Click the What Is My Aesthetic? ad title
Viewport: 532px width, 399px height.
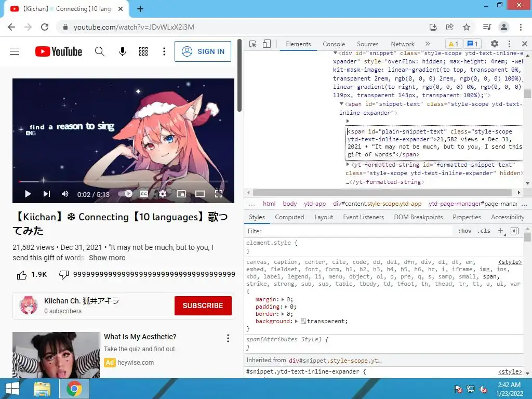pyautogui.click(x=140, y=337)
